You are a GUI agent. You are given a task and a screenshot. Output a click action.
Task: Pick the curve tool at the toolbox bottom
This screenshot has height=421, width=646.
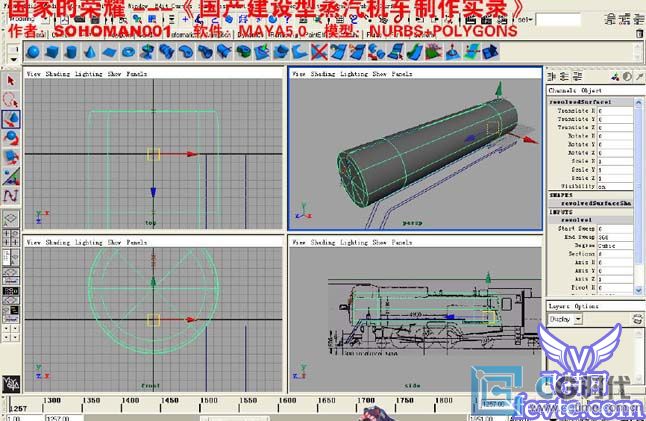[x=11, y=195]
